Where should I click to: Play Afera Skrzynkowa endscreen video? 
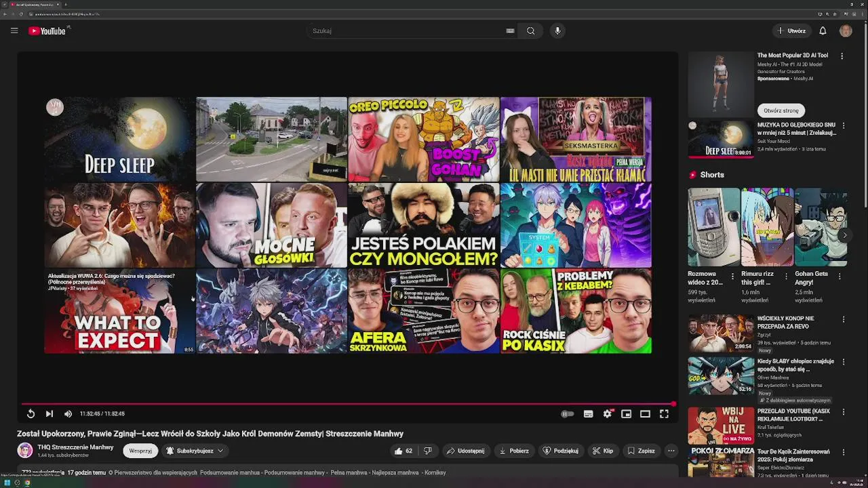coord(423,311)
